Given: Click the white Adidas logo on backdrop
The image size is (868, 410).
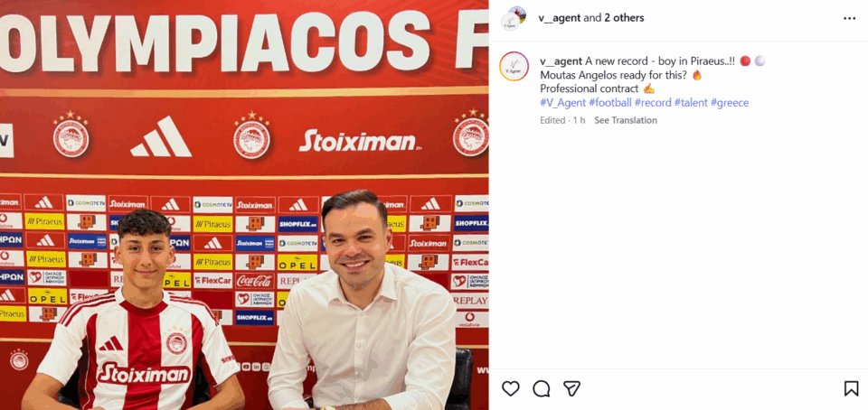Looking at the screenshot, I should tap(161, 136).
